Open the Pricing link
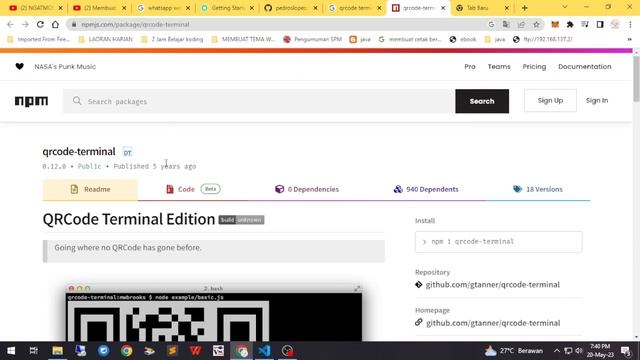The image size is (640, 360). coord(534,67)
